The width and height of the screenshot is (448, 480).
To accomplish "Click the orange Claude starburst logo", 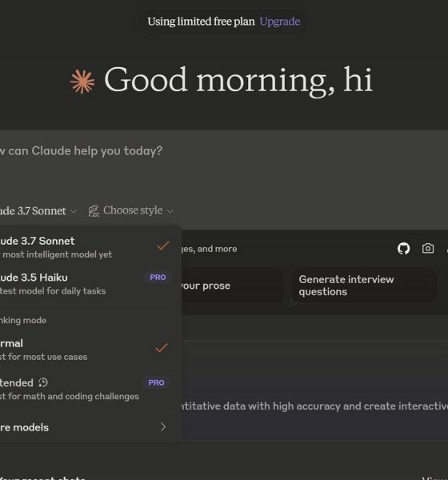I will [x=82, y=82].
